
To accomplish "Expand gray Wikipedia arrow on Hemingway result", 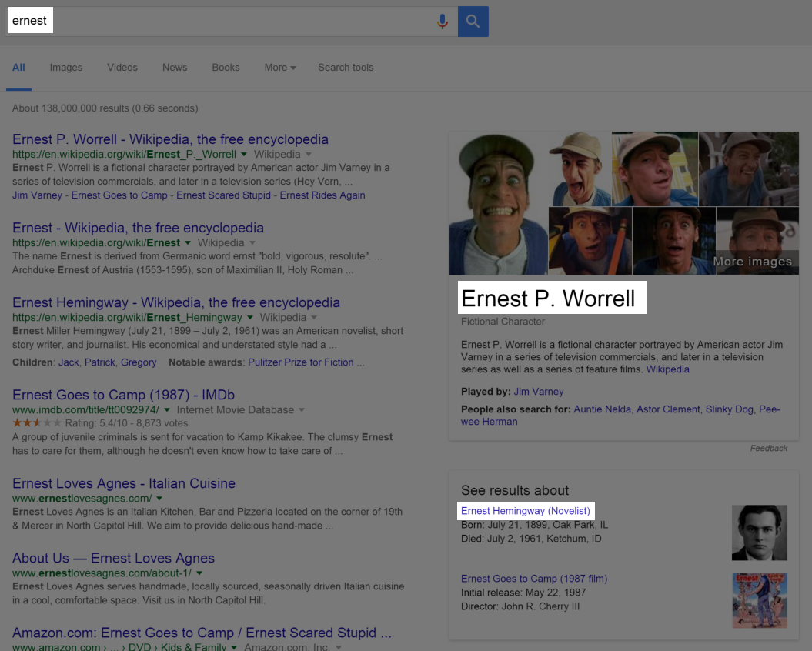I will [314, 318].
